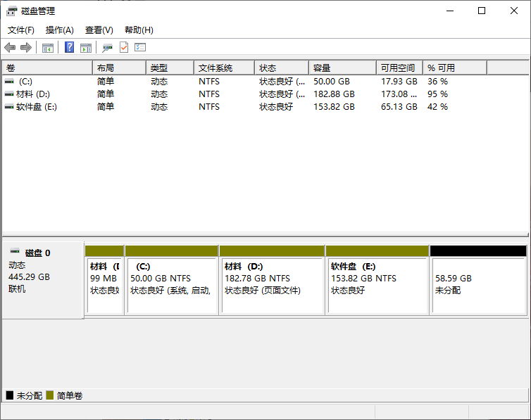Open Help via blue question mark icon
The height and width of the screenshot is (420, 531).
click(x=69, y=48)
